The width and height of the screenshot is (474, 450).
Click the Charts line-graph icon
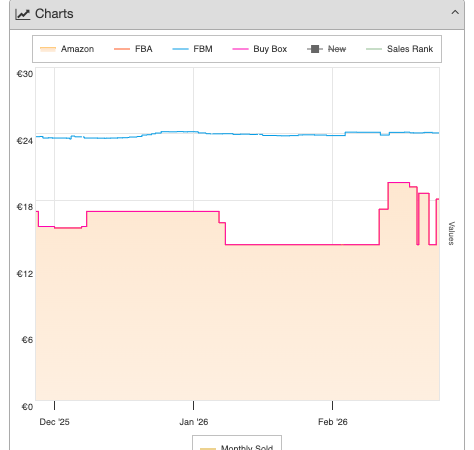coord(23,14)
